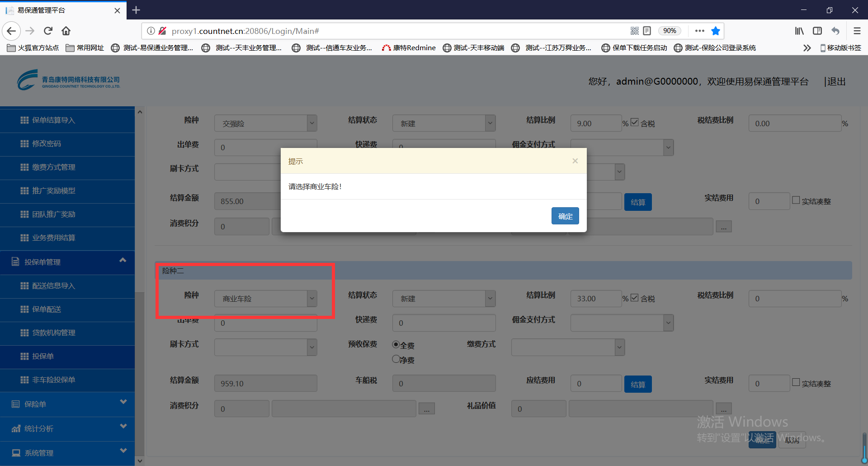This screenshot has height=466, width=868.
Task: Toggle the browser sidebar icon
Action: [x=817, y=31]
